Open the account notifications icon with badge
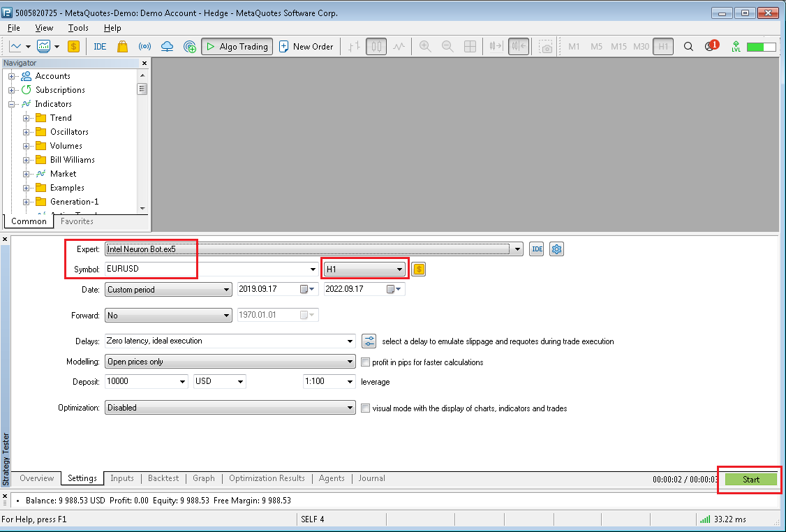The height and width of the screenshot is (532, 786). [x=711, y=46]
